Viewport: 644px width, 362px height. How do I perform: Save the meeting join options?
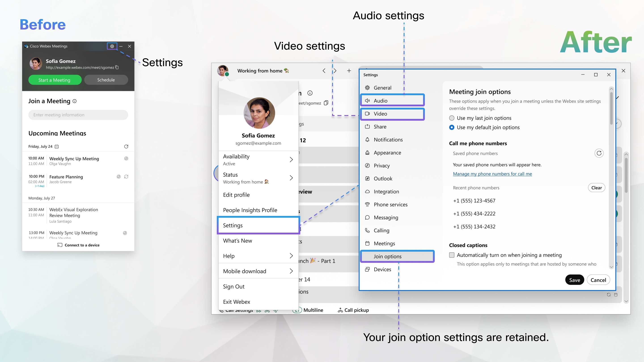pos(574,280)
